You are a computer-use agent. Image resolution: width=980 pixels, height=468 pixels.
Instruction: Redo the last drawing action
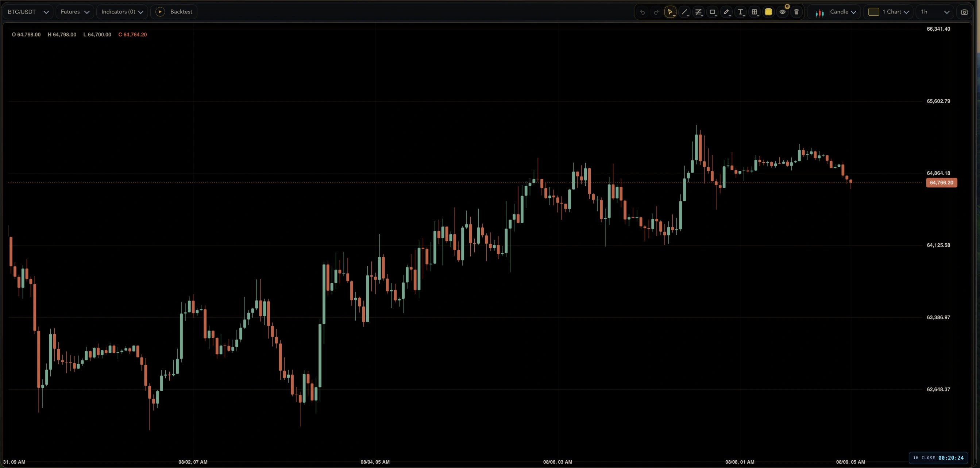[656, 12]
